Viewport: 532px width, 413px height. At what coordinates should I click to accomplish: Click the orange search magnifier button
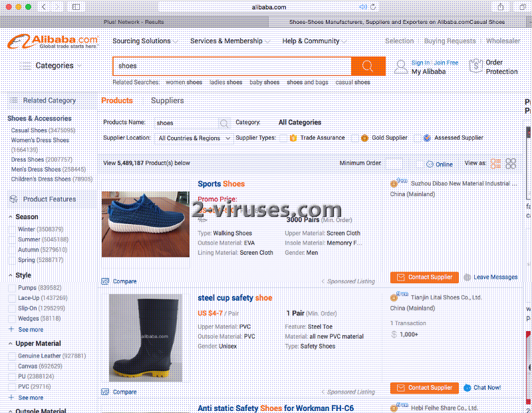pos(368,66)
